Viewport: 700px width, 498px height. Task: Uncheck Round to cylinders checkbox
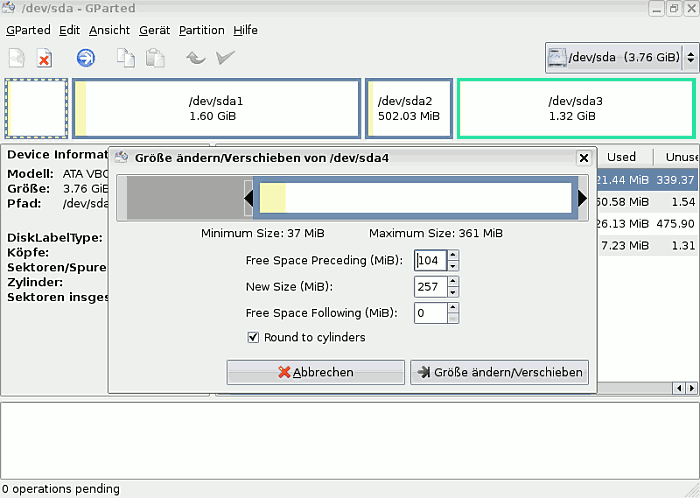[x=253, y=337]
